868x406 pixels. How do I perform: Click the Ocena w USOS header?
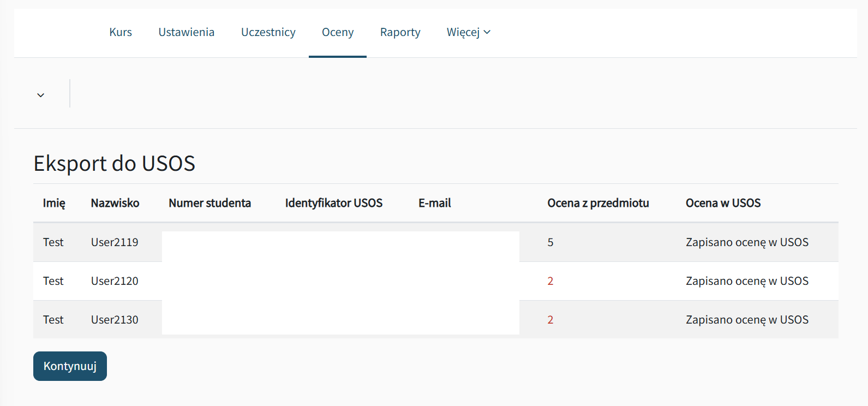[x=723, y=203]
